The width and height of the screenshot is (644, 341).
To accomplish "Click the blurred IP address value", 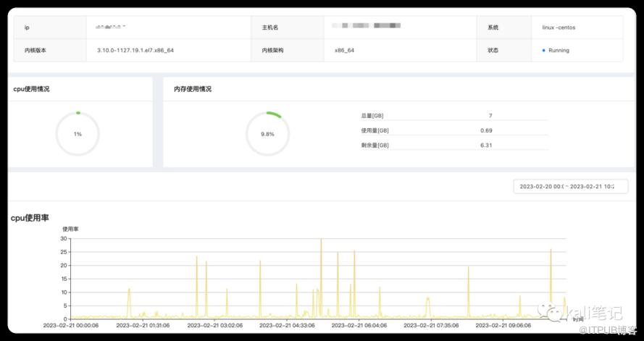I will 110,26.
